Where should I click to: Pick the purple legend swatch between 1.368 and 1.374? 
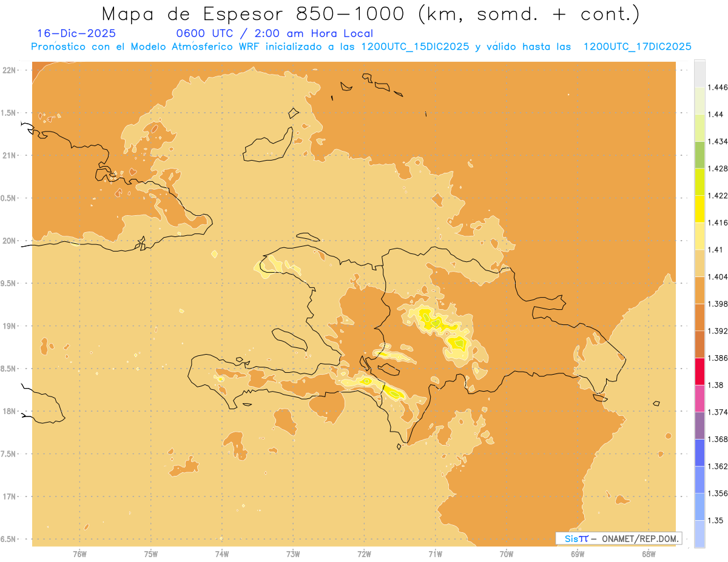coord(699,425)
